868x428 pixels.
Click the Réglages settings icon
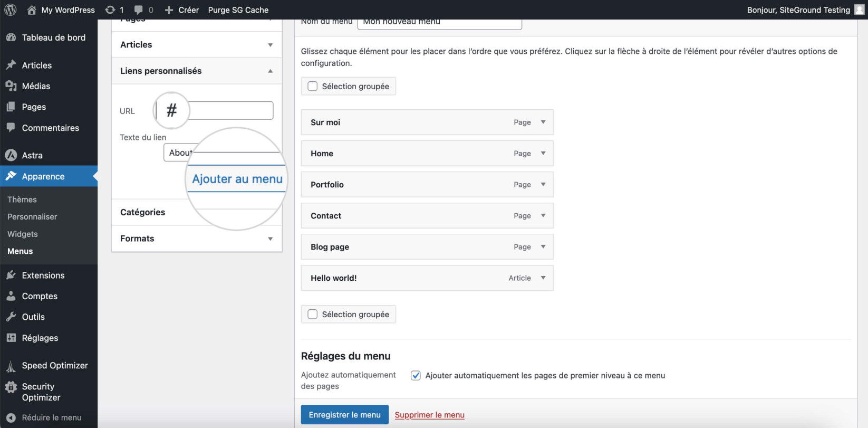click(11, 338)
